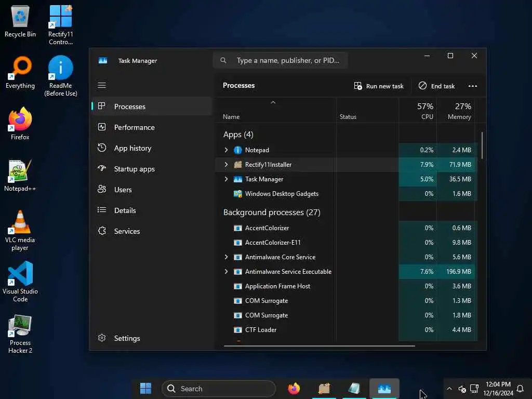Viewport: 532px width, 399px height.
Task: Select the Everything search desktop icon
Action: pyautogui.click(x=20, y=73)
